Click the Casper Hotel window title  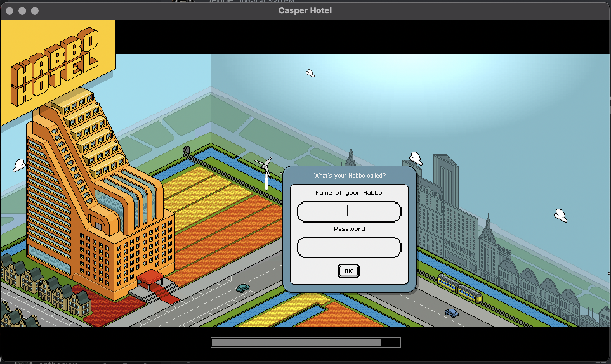pos(305,10)
